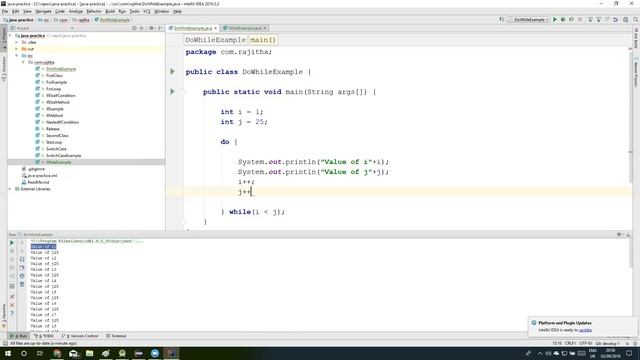Toggle the Favorites side tool window
This screenshot has height=360, width=640.
coord(4,315)
